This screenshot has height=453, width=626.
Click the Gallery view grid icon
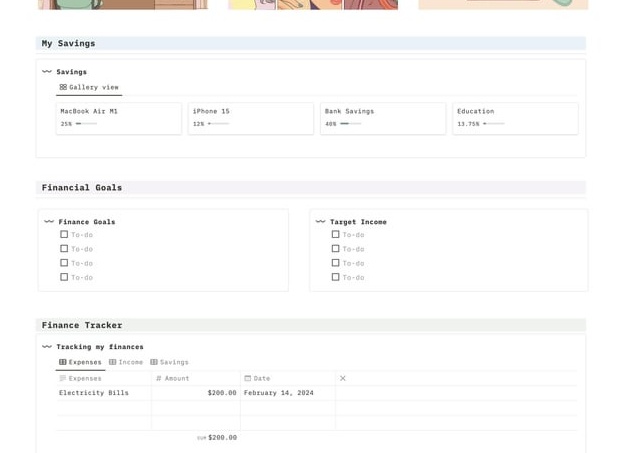[x=63, y=87]
